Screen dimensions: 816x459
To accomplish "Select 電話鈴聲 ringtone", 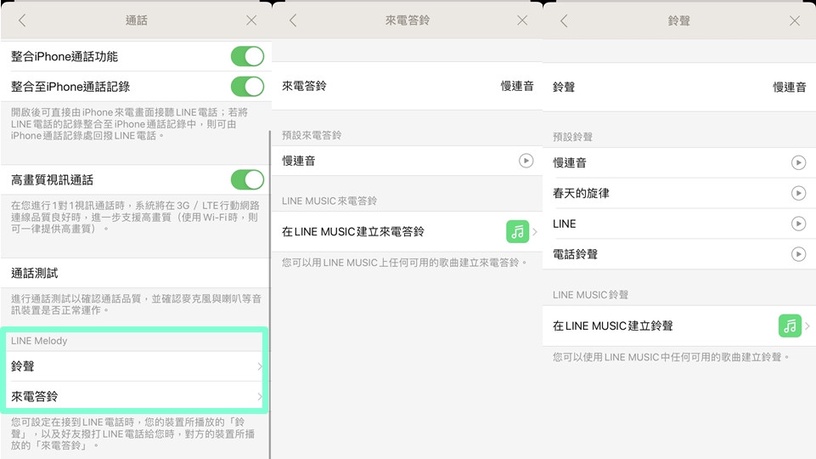I will [679, 254].
